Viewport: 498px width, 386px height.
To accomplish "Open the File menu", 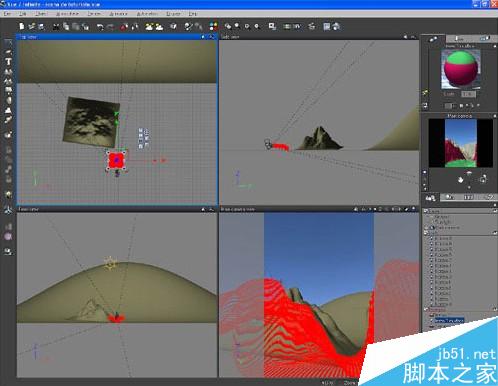I will [7, 14].
